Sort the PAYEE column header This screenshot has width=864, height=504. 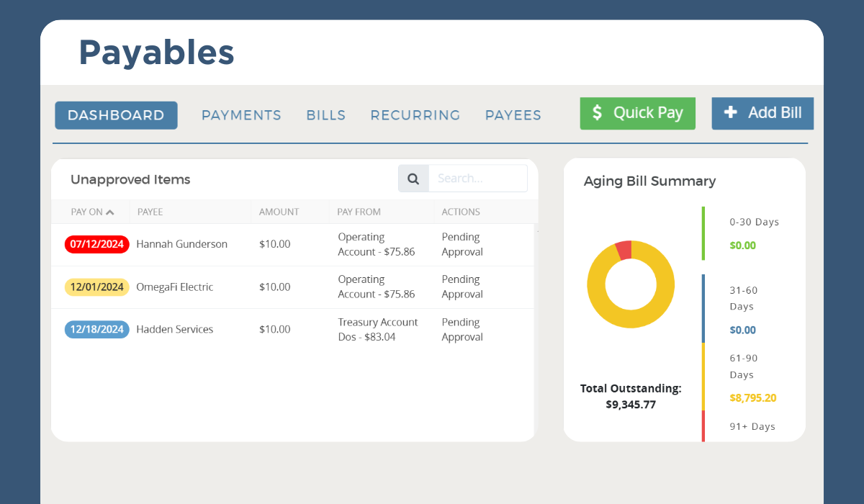click(x=150, y=211)
